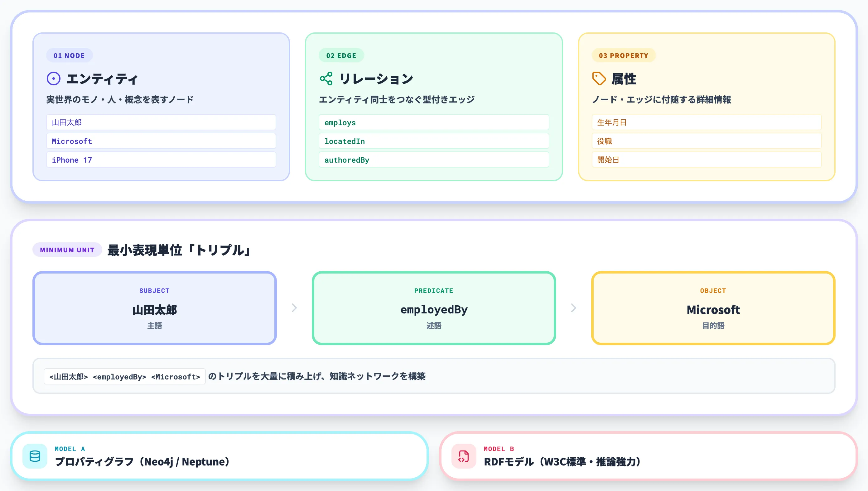Select the 山田太郎 entity entry
This screenshot has width=868, height=491.
[x=161, y=122]
